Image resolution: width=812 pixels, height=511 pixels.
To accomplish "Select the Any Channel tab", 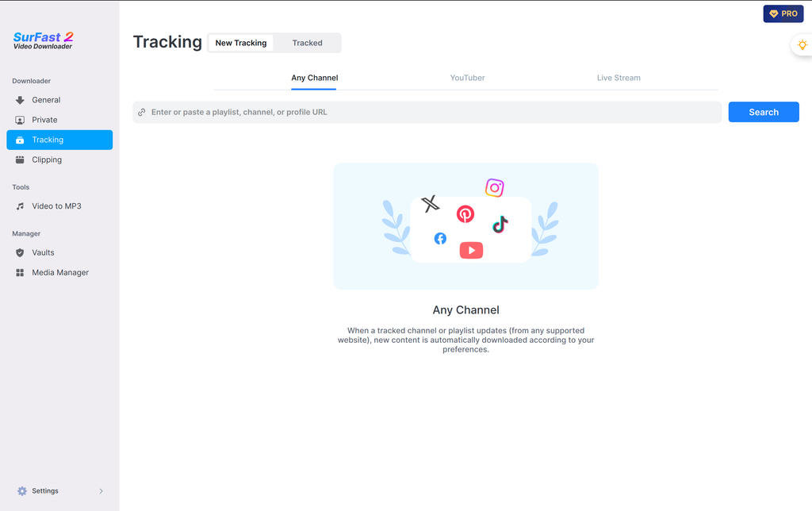I will click(314, 78).
